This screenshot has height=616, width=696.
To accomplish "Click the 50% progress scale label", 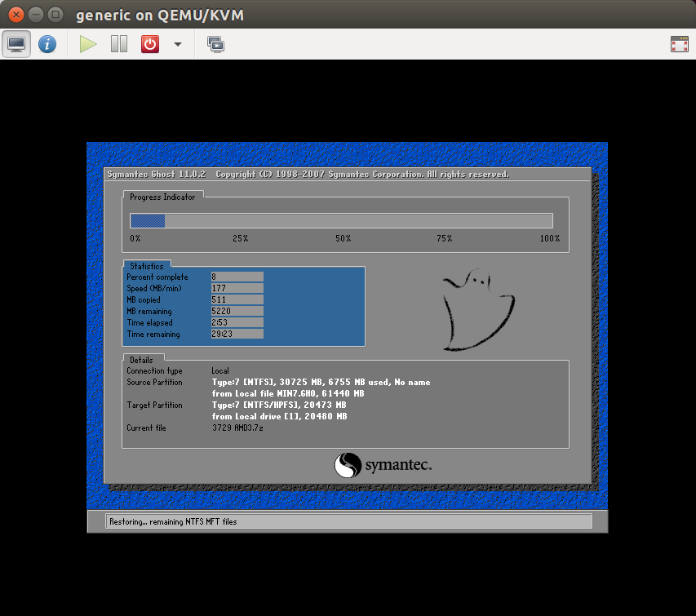I will (342, 238).
